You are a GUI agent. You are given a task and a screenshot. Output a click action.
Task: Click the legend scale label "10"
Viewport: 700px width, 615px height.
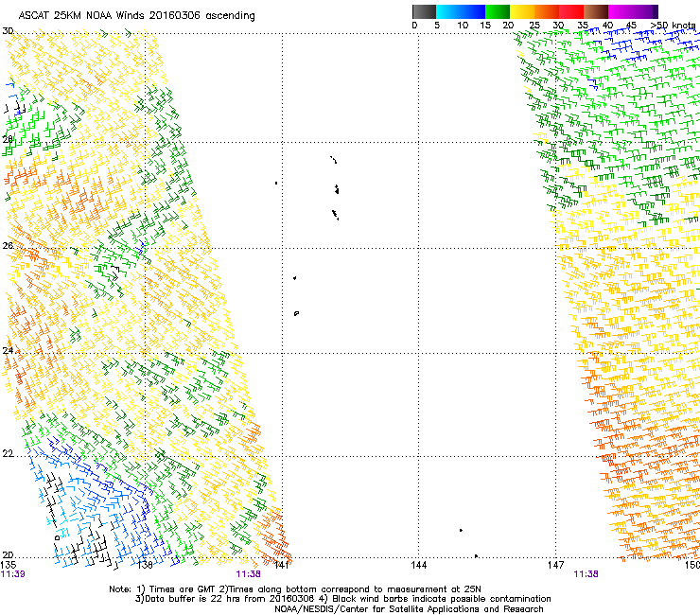(x=463, y=26)
